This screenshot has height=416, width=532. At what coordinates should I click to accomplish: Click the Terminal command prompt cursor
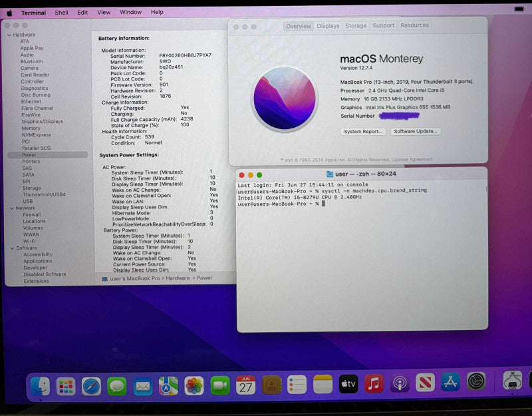tap(323, 204)
